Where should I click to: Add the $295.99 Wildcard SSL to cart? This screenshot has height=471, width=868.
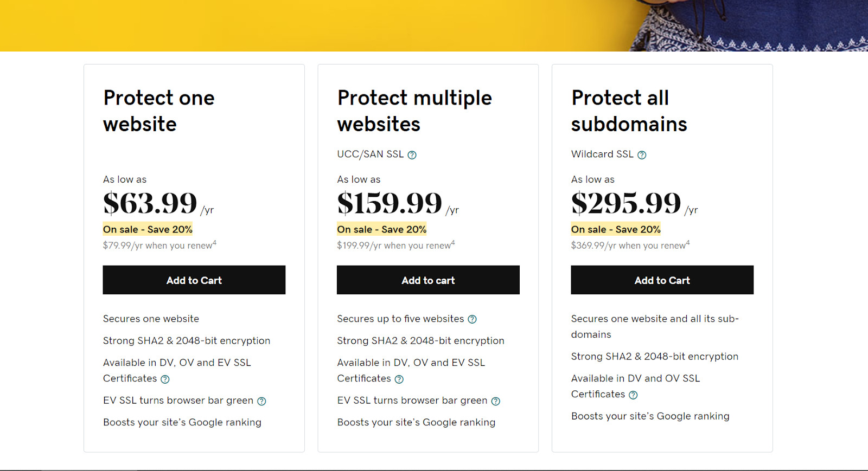tap(662, 280)
